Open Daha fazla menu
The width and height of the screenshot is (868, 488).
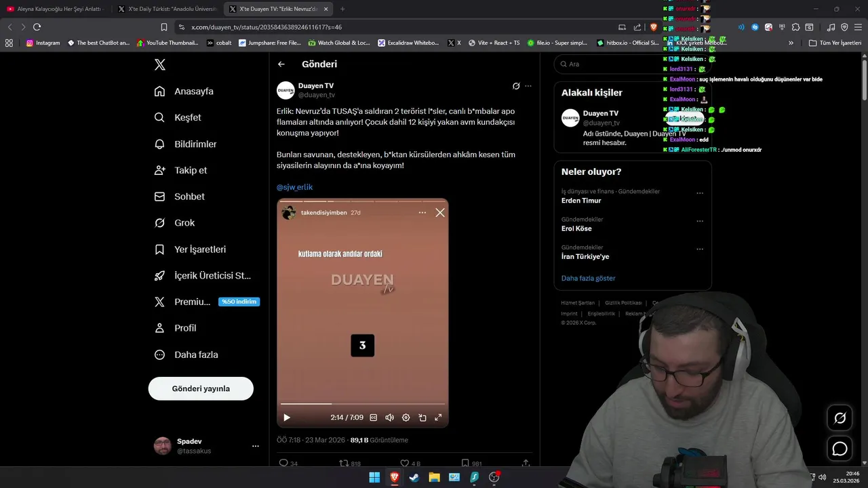(186, 354)
